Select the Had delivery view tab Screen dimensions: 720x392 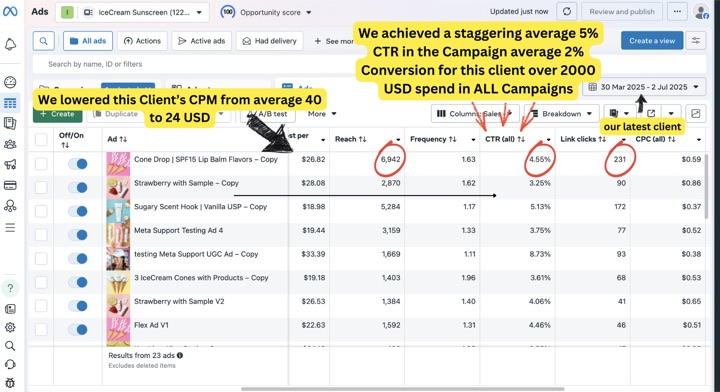(x=270, y=41)
